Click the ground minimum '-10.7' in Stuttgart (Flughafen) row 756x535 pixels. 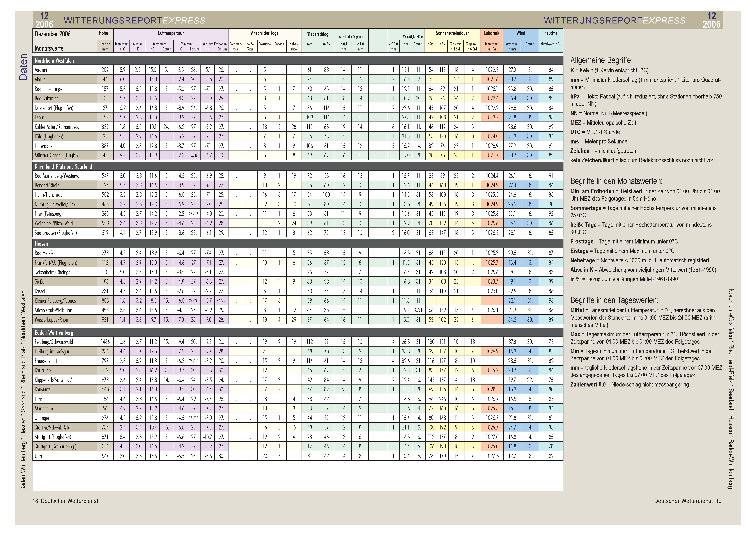208,437
